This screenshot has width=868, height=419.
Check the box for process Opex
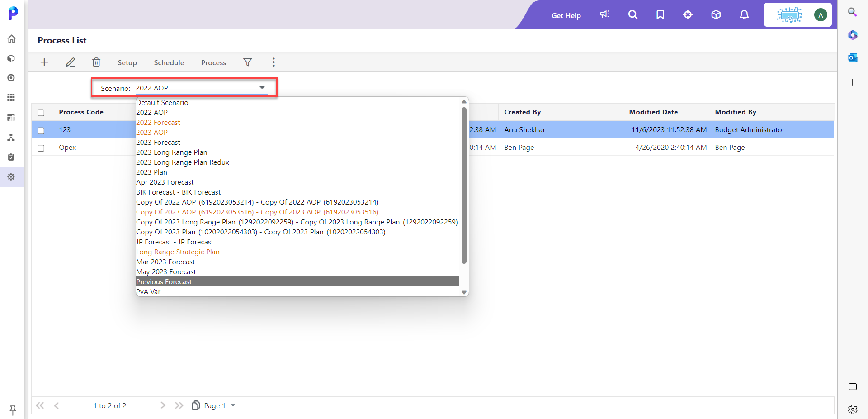coord(41,148)
